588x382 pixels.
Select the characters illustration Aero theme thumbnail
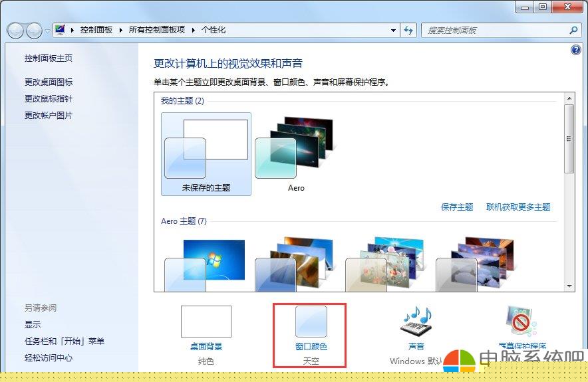pos(385,264)
